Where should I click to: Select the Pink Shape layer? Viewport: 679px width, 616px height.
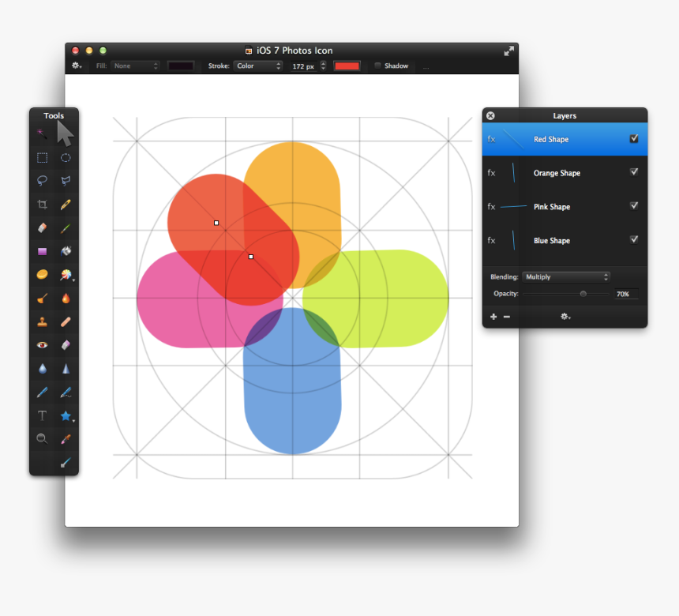click(x=565, y=207)
